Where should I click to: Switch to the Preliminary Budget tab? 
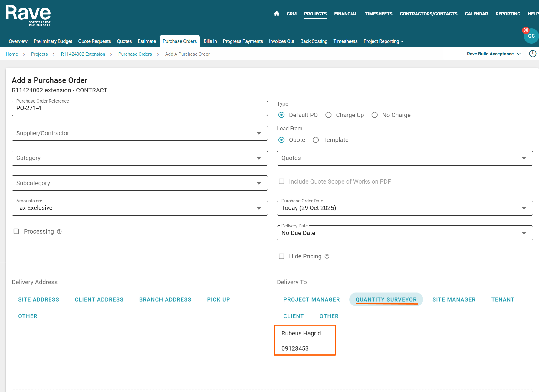point(53,41)
